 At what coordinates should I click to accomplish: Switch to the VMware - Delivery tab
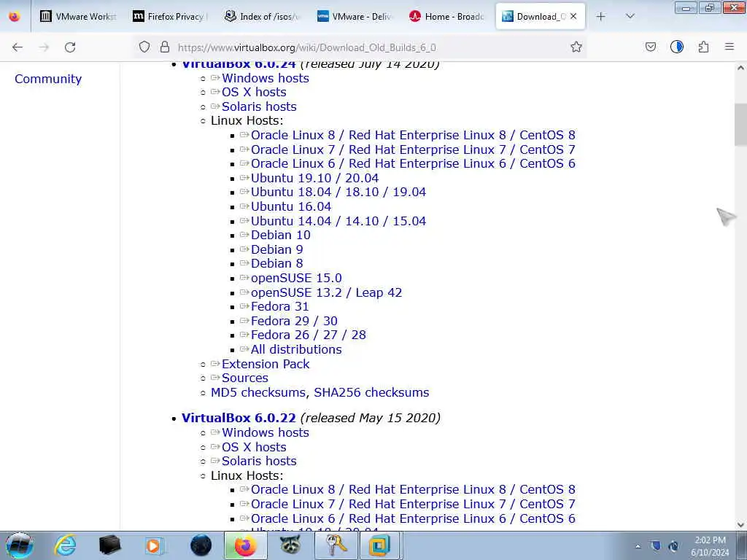355,17
